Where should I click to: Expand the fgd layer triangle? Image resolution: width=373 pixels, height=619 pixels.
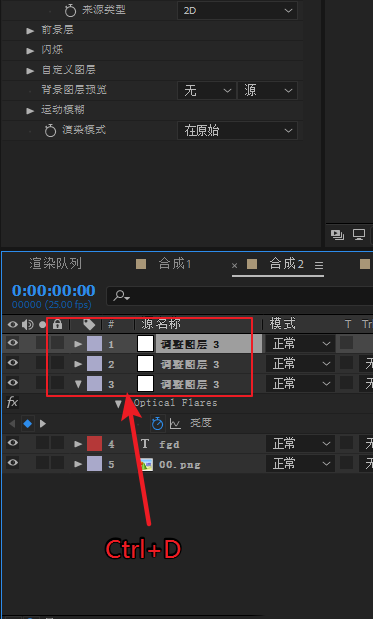[78, 444]
